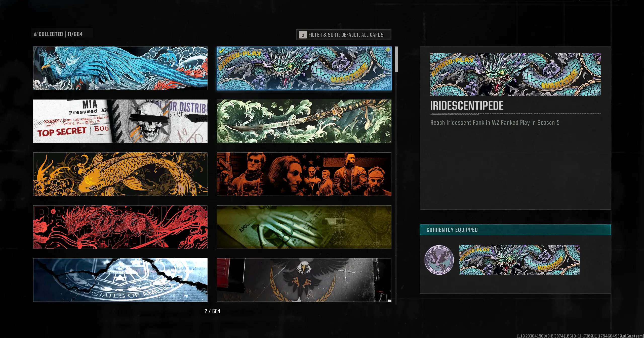Choose the green wave katana calling card
The image size is (644, 338).
coord(304,121)
